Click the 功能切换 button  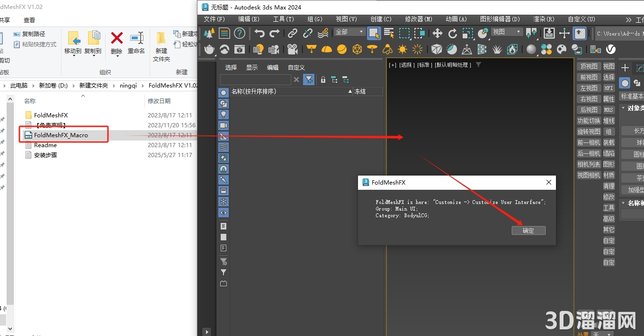coord(589,121)
